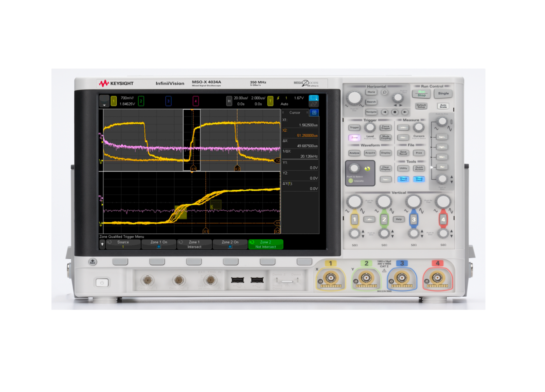
Task: Click the up-arrow softkey to collapse the menu
Action: point(102,244)
